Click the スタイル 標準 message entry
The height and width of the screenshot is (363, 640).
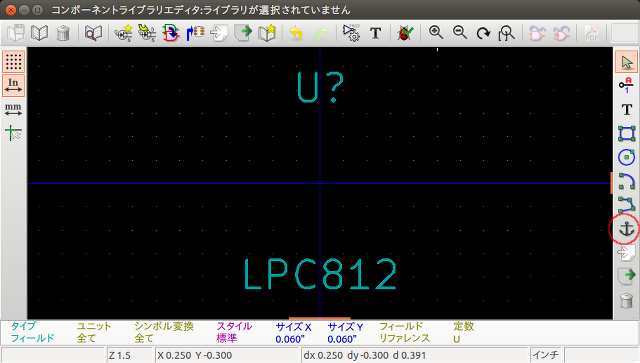[x=234, y=332]
